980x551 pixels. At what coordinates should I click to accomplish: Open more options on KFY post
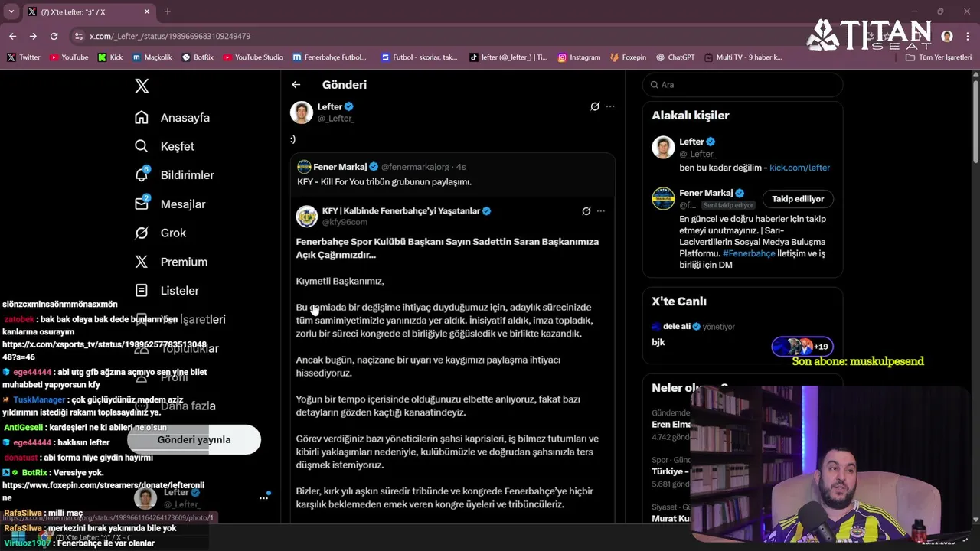(601, 211)
